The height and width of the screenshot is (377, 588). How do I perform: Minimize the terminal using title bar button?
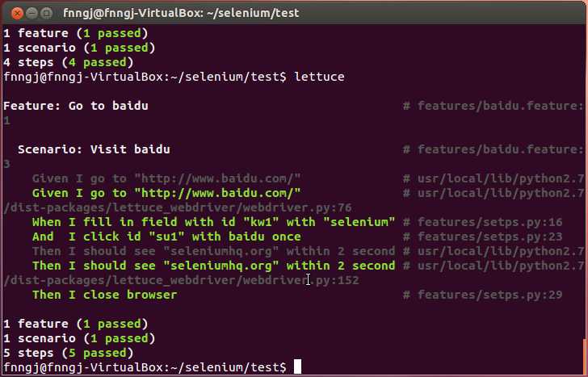31,14
